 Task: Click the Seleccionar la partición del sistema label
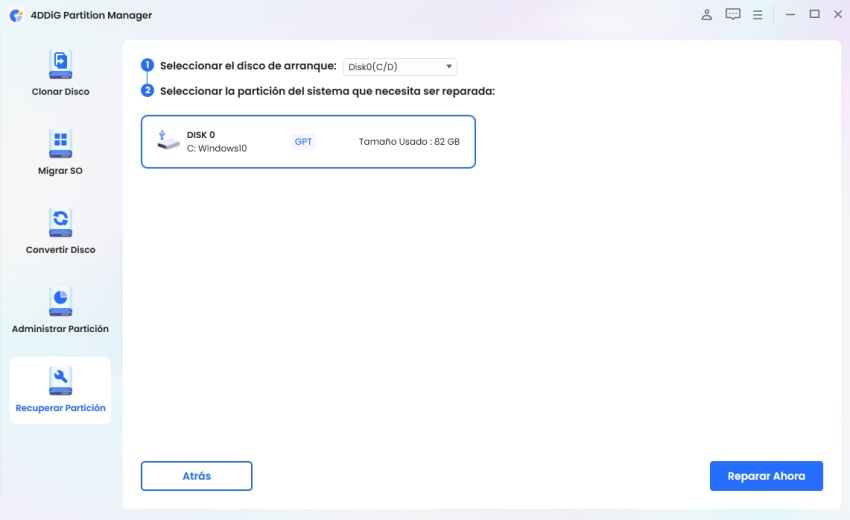point(327,91)
